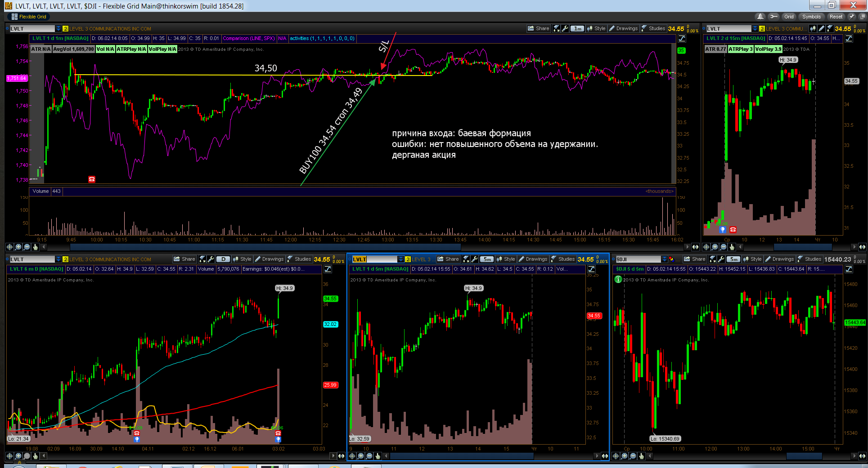Viewport: 868px width, 468px height.
Task: Click zoom-in magnifier below top-left chart
Action: tap(18, 247)
